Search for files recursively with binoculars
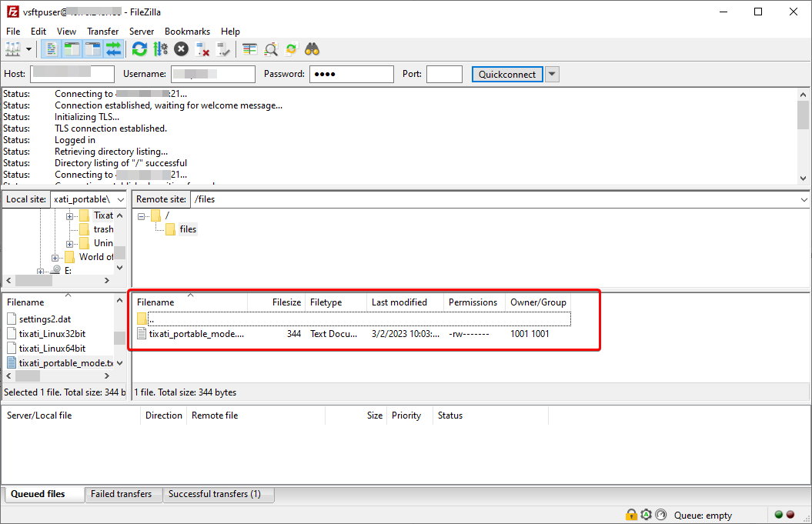This screenshot has width=812, height=524. click(312, 49)
